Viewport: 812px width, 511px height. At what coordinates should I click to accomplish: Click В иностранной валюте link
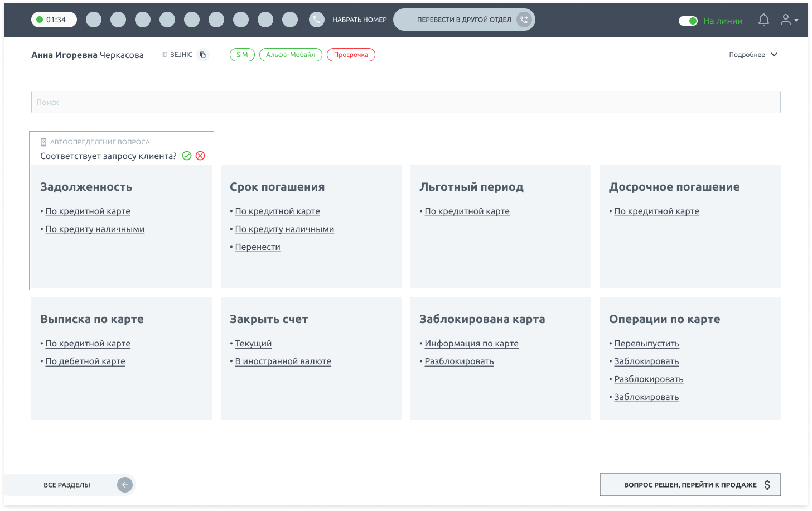pos(283,361)
